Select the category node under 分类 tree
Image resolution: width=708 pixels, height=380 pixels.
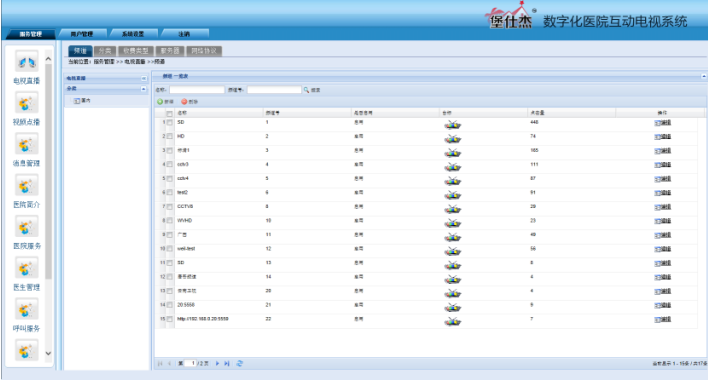[x=82, y=101]
